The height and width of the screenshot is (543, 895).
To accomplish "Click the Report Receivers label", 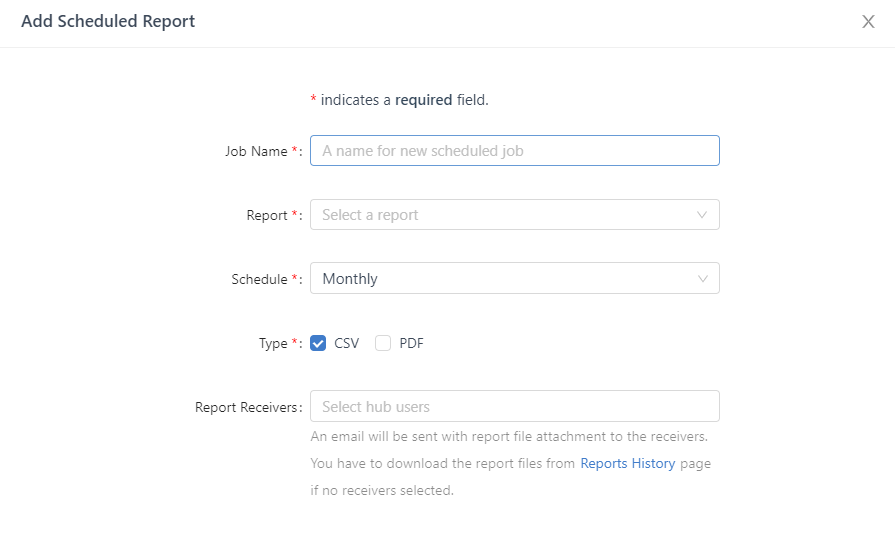I will click(246, 408).
